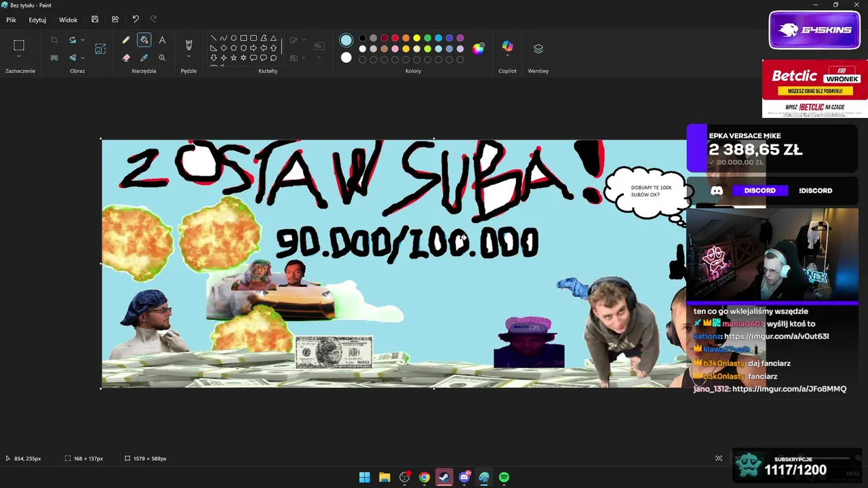
Task: Pick the yellow color swatch
Action: click(x=416, y=38)
